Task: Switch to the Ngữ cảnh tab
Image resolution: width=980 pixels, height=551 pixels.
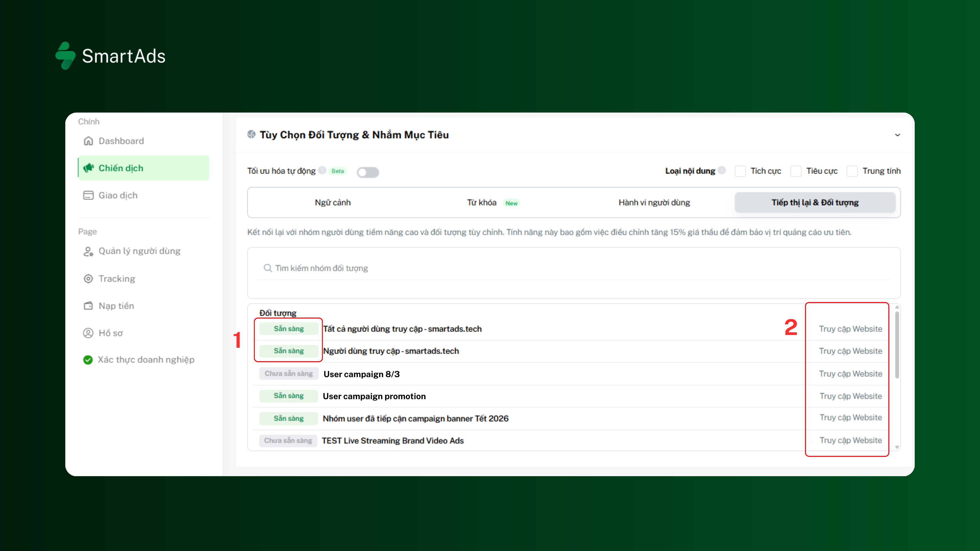Action: click(333, 203)
